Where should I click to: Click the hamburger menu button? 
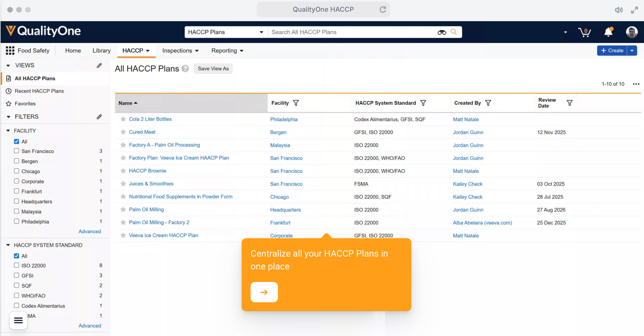click(18, 321)
